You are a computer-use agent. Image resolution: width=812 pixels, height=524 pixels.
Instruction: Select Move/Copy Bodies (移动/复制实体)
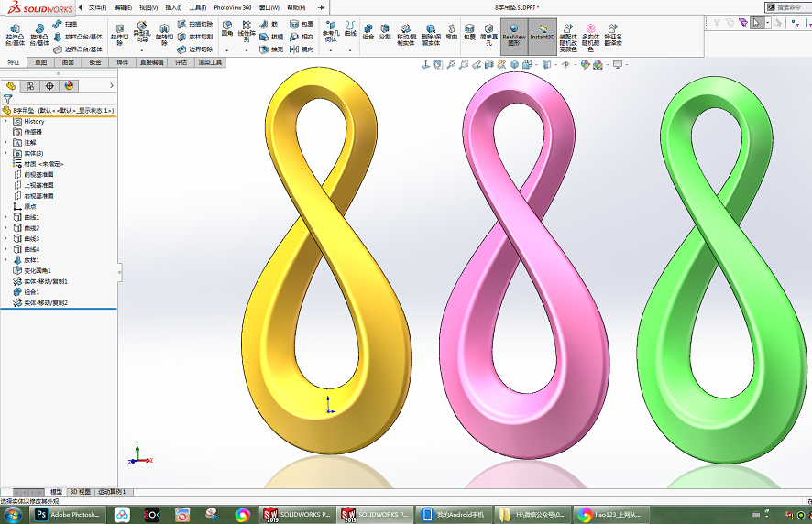tap(407, 35)
